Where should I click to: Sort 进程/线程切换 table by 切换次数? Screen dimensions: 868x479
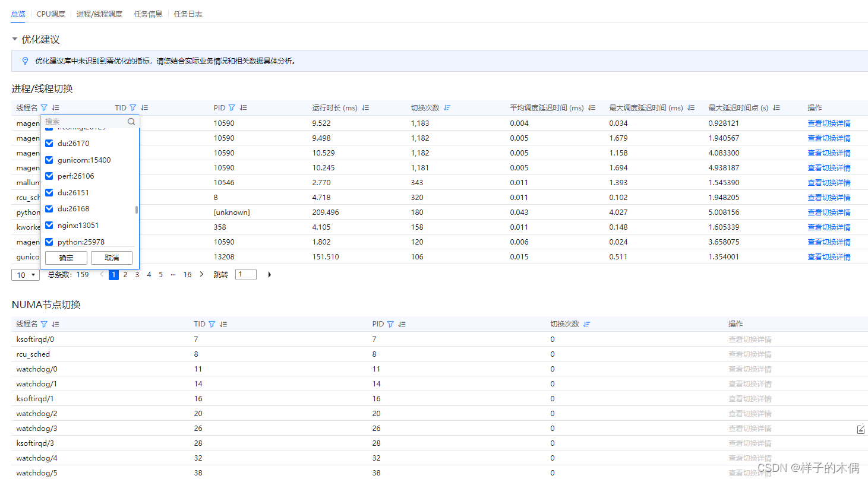point(447,108)
